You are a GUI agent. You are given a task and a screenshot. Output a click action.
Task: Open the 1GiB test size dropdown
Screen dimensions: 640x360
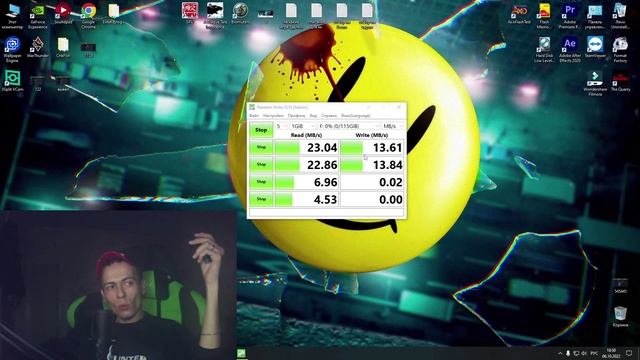pyautogui.click(x=302, y=126)
